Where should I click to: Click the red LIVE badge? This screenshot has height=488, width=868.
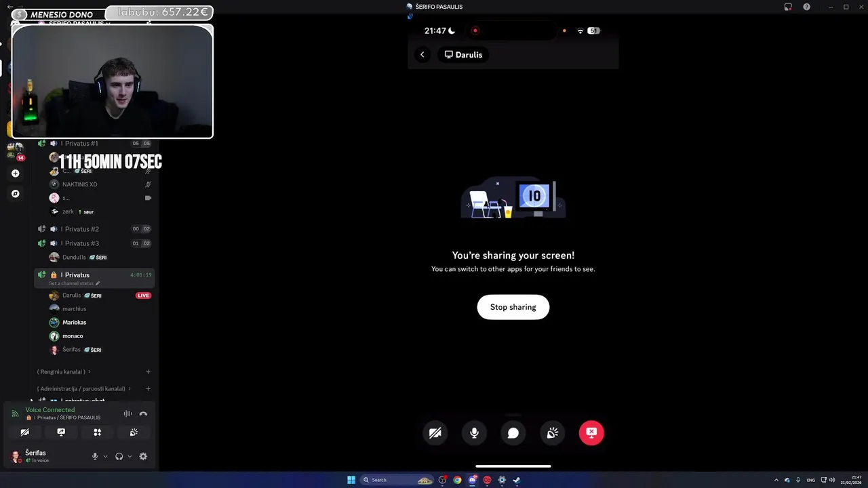click(143, 296)
